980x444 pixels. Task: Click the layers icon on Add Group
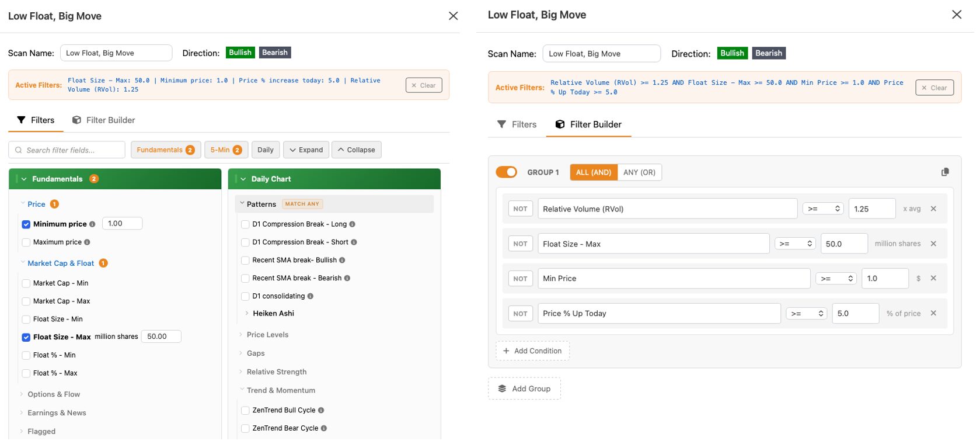tap(502, 388)
